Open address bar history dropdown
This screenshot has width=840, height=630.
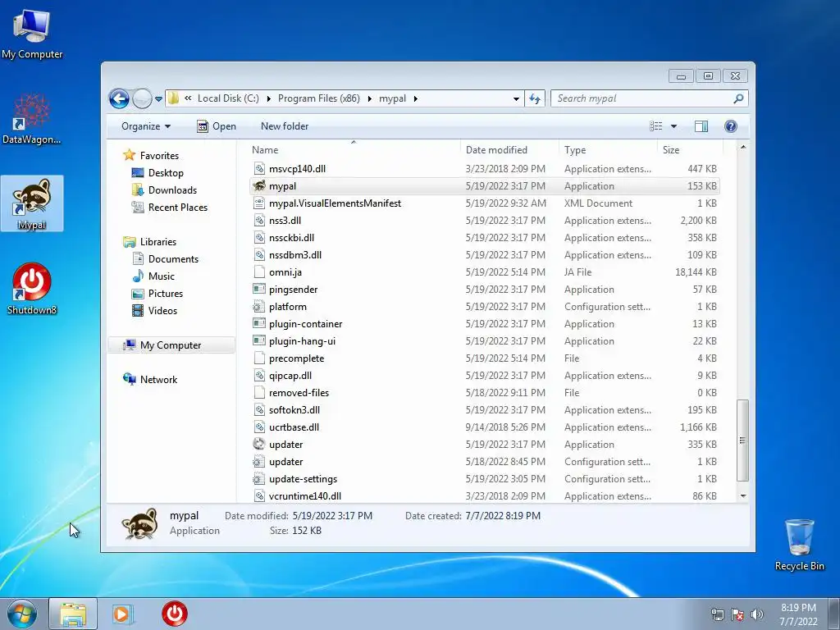(516, 98)
